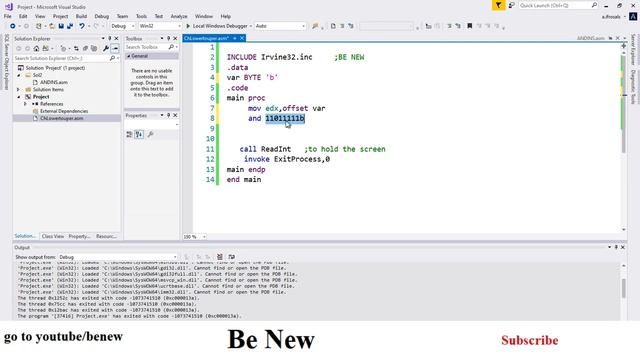Pin the Solution Explorer panel
This screenshot has height=360, width=640.
pyautogui.click(x=109, y=38)
